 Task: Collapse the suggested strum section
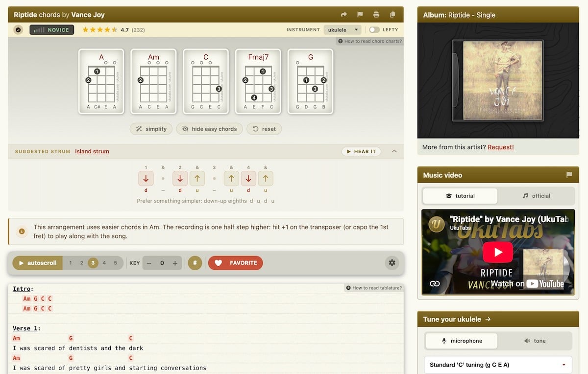(x=394, y=151)
